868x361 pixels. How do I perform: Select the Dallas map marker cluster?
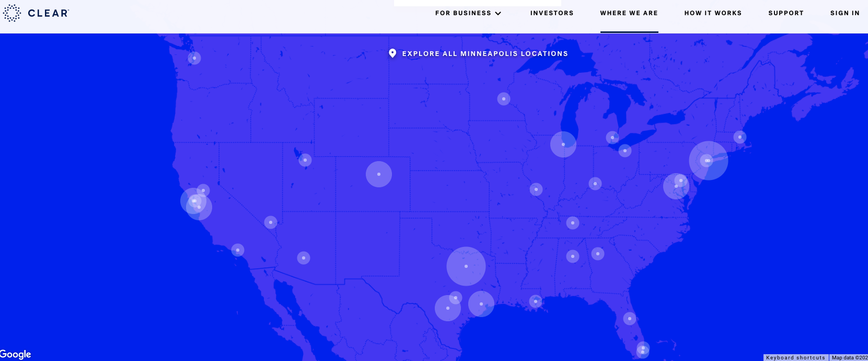[466, 266]
